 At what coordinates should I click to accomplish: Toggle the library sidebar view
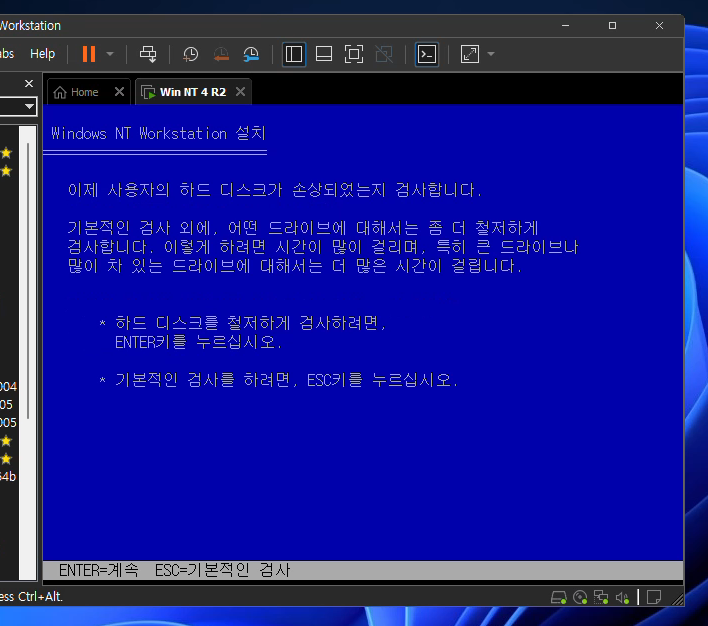coord(294,54)
